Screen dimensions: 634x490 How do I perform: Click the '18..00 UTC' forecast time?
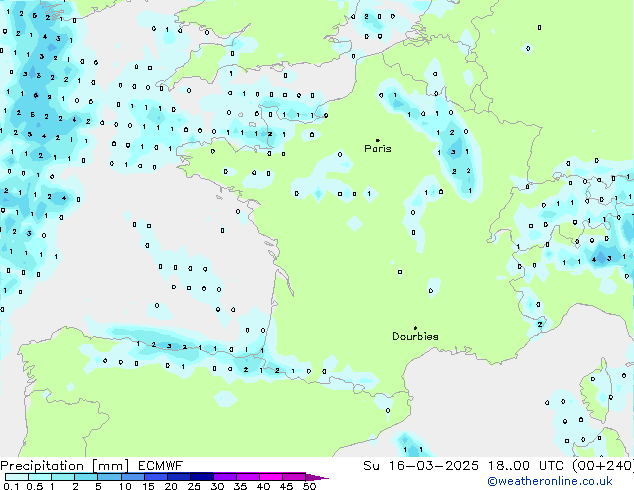point(525,466)
